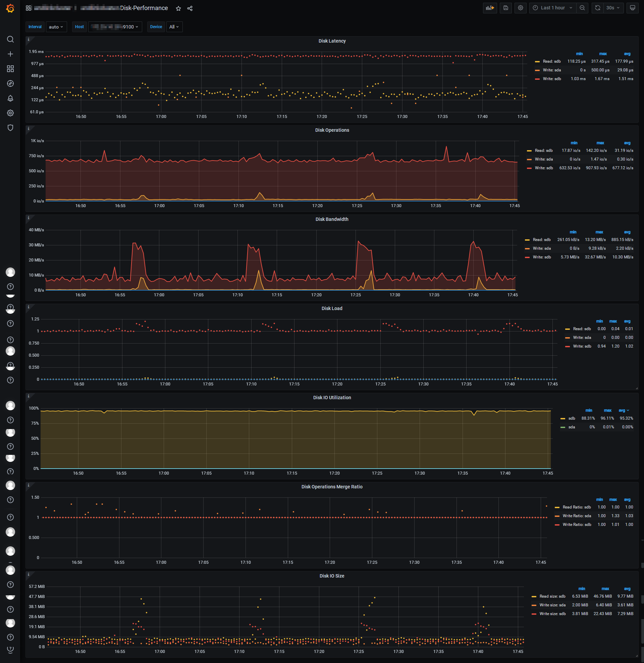Toggle Read: sdb series in Disk Bandwidth legend
The image size is (644, 663).
(541, 240)
